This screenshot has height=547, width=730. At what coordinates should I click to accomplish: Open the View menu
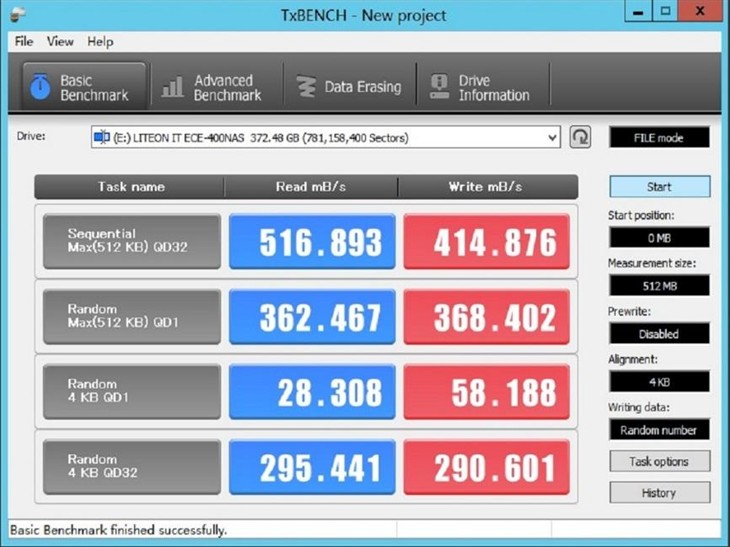[60, 41]
